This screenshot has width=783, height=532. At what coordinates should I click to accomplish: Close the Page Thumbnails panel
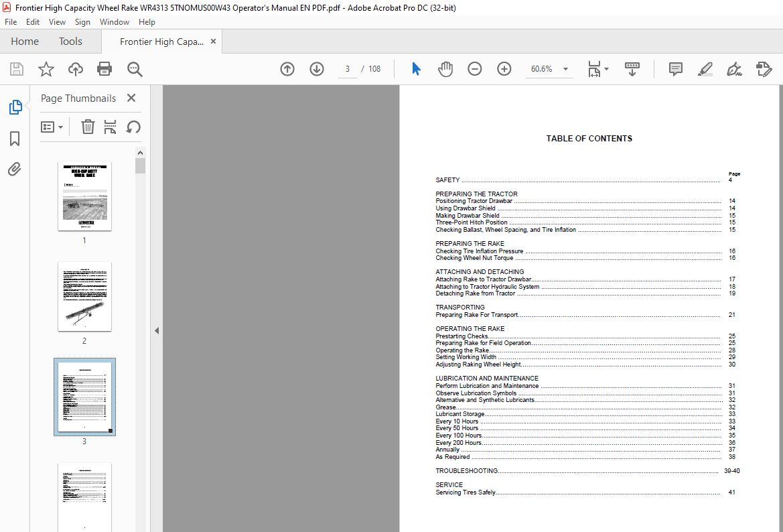[x=131, y=98]
